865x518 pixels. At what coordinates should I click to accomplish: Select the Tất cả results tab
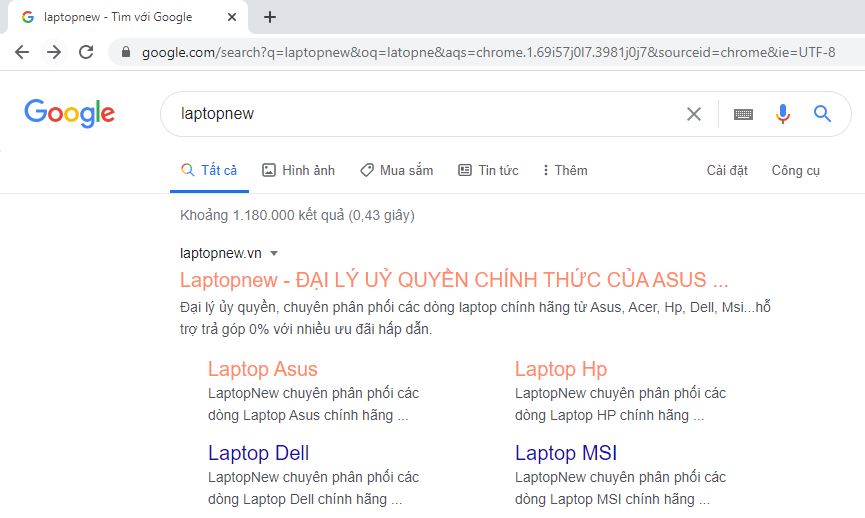point(209,170)
